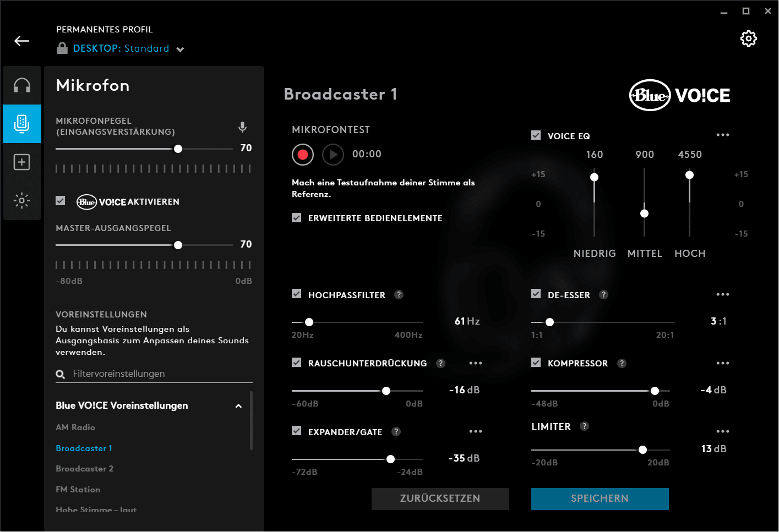The image size is (779, 532).
Task: Toggle Blue VO!CE aktivieren checkbox
Action: point(61,201)
